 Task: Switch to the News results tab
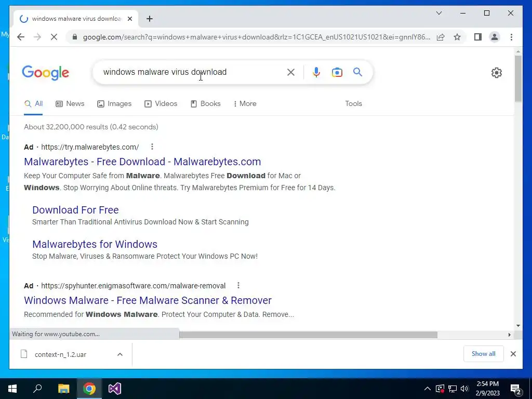pos(70,103)
